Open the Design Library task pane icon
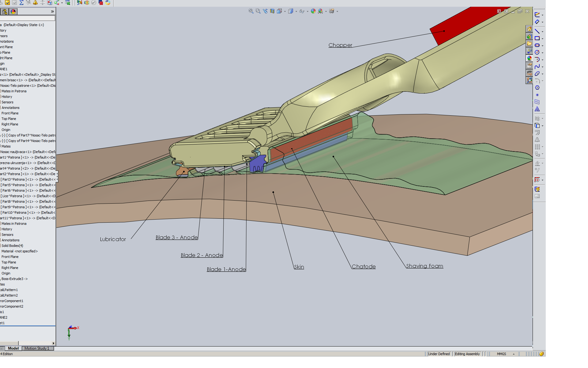This screenshot has height=368, width=588. click(x=529, y=36)
